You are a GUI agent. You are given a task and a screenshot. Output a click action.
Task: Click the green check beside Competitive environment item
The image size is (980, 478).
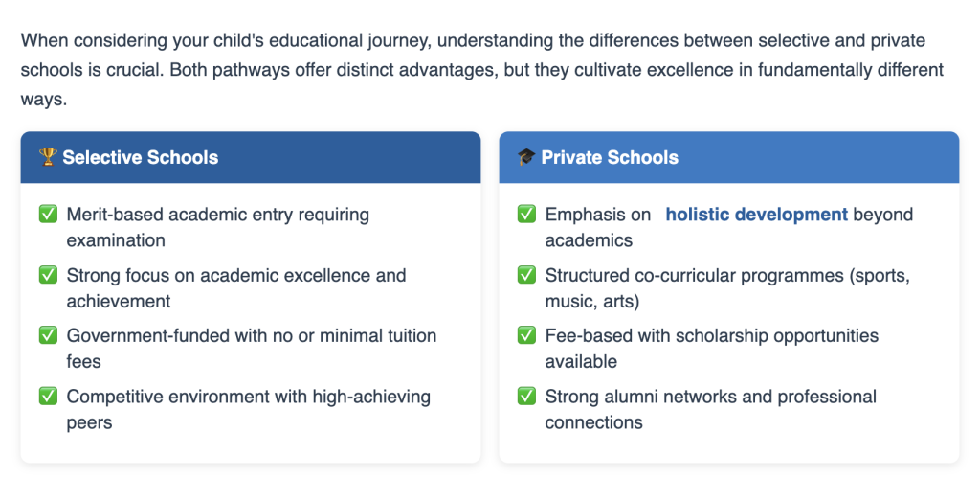pyautogui.click(x=48, y=396)
